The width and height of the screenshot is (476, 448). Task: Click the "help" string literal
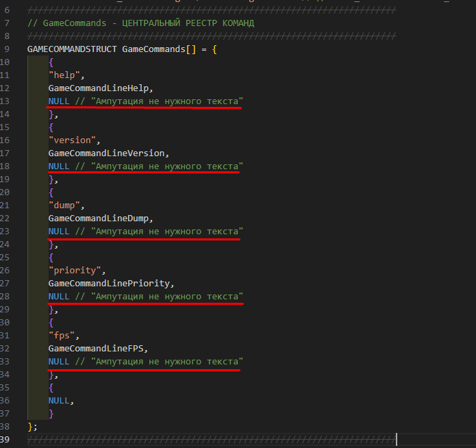pos(64,75)
